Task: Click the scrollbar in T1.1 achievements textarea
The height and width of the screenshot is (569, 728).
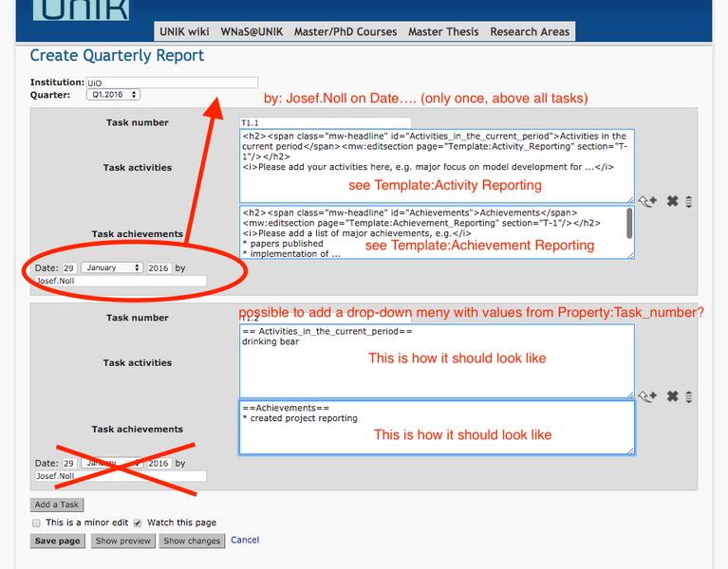Action: [x=629, y=223]
